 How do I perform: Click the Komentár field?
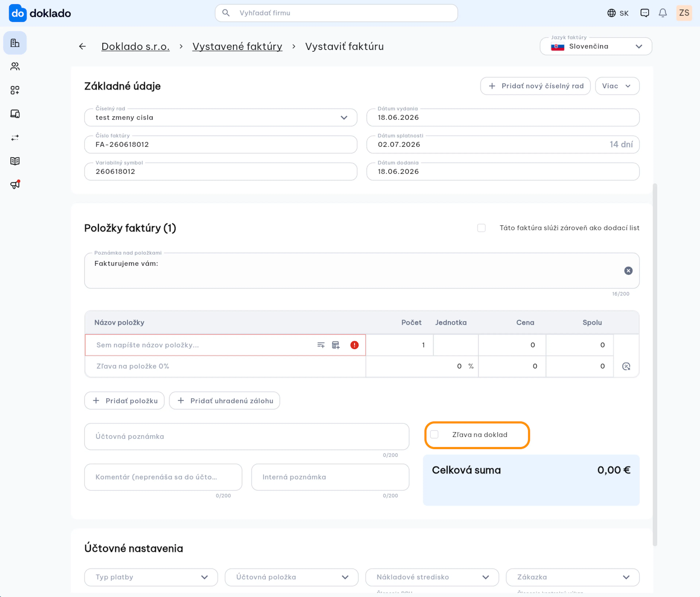tap(163, 477)
